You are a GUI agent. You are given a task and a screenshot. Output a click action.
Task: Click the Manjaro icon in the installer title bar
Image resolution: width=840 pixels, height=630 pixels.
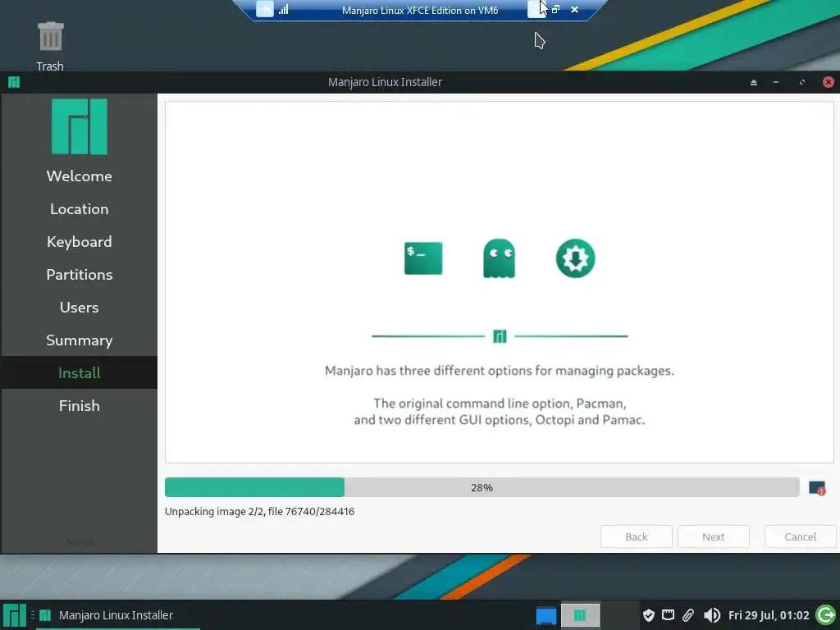(14, 82)
